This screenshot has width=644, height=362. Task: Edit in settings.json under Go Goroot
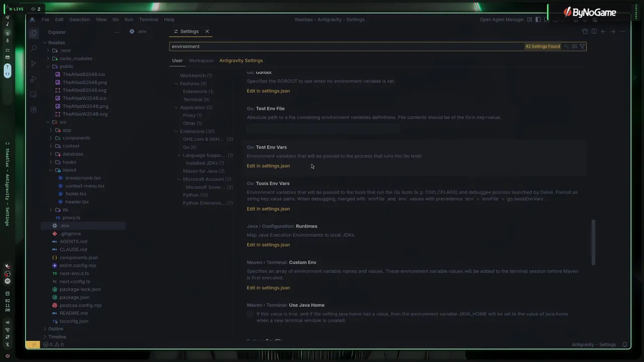(268, 91)
